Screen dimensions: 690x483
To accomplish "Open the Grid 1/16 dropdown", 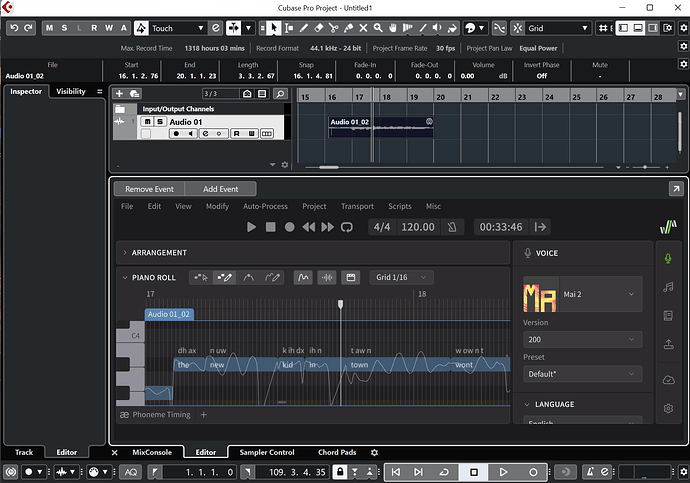I will 401,278.
